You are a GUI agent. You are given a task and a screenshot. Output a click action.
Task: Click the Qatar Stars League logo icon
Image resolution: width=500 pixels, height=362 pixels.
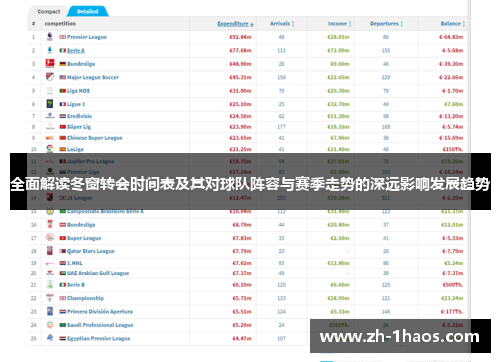coord(50,251)
